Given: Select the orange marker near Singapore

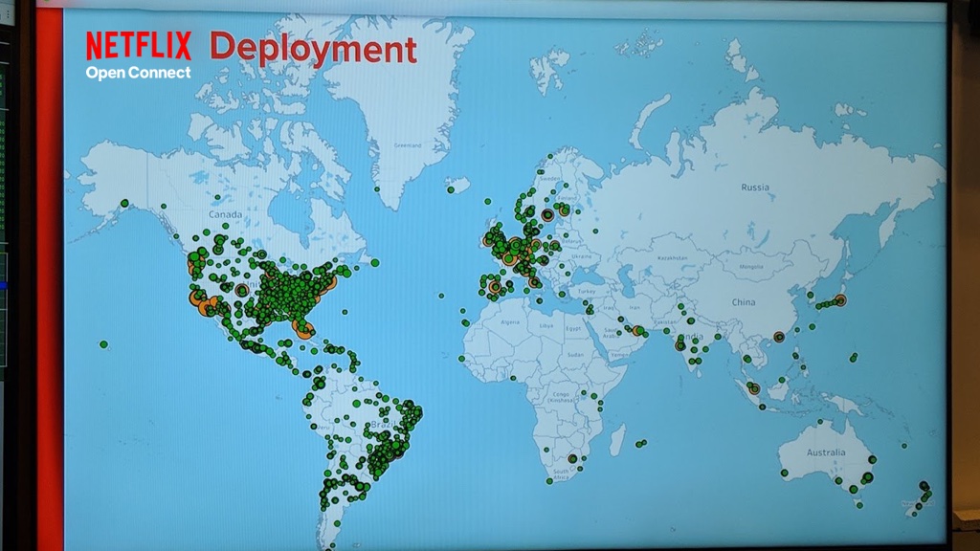Looking at the screenshot, I should click(x=754, y=388).
